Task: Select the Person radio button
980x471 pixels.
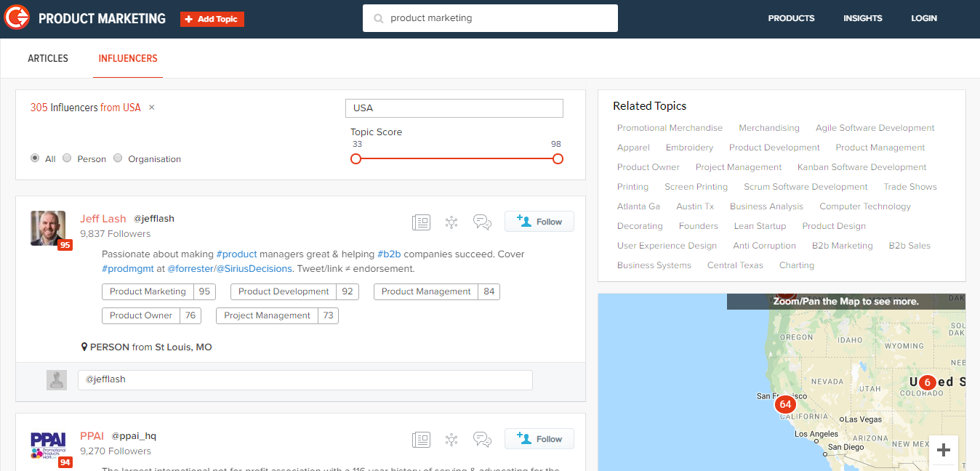Action: point(67,158)
